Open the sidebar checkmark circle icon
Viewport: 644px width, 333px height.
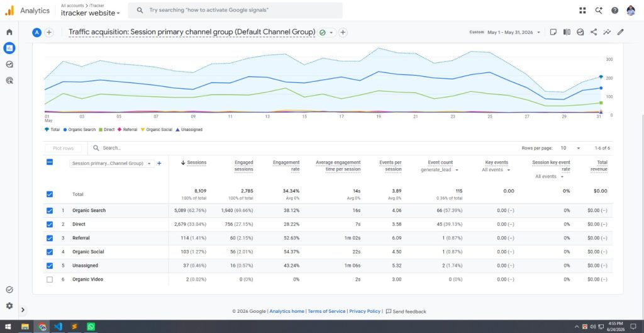9,290
